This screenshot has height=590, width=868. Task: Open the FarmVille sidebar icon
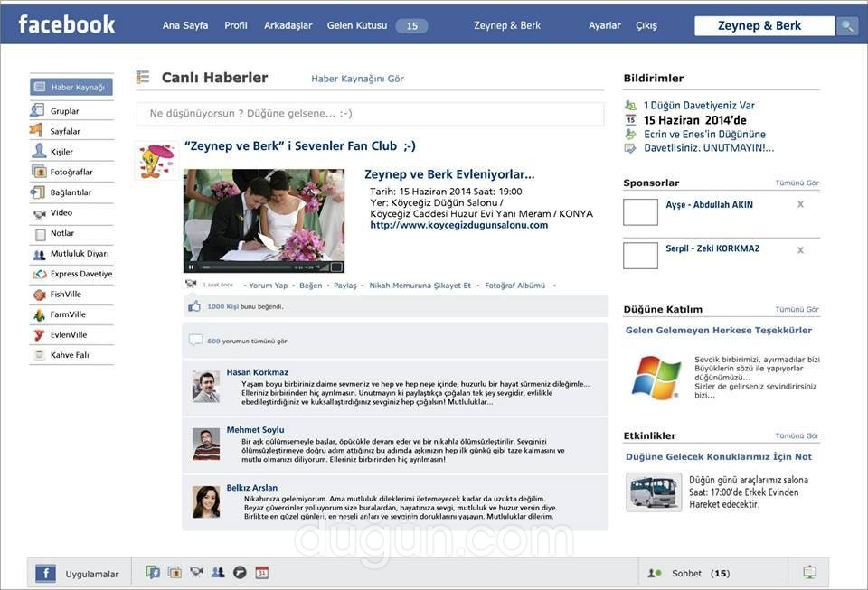click(x=39, y=315)
